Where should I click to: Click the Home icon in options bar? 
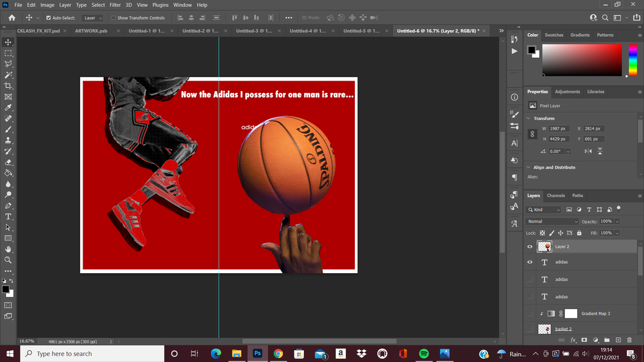pyautogui.click(x=12, y=18)
